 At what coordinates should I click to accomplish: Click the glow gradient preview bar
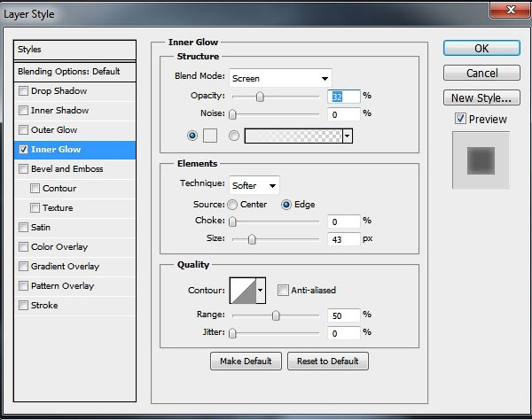coord(293,136)
